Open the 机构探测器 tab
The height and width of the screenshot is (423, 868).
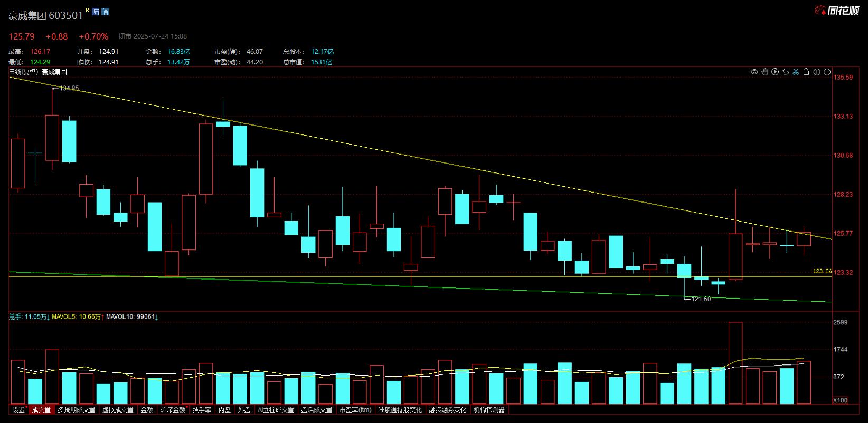tap(489, 410)
